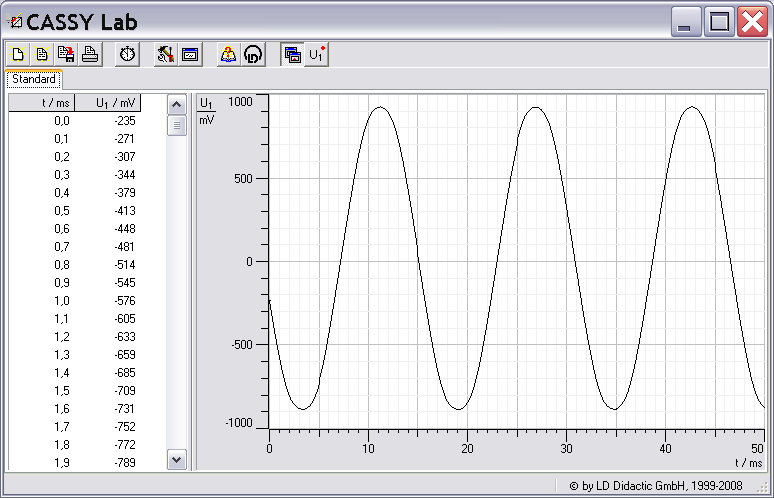Image resolution: width=774 pixels, height=498 pixels.
Task: Select table cell value '-633'
Action: tap(124, 337)
